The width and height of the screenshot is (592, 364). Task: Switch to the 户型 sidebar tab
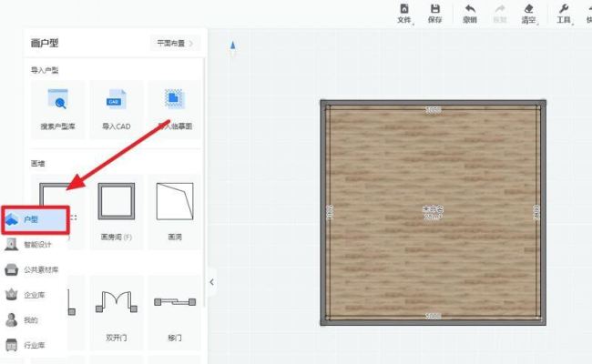click(35, 219)
